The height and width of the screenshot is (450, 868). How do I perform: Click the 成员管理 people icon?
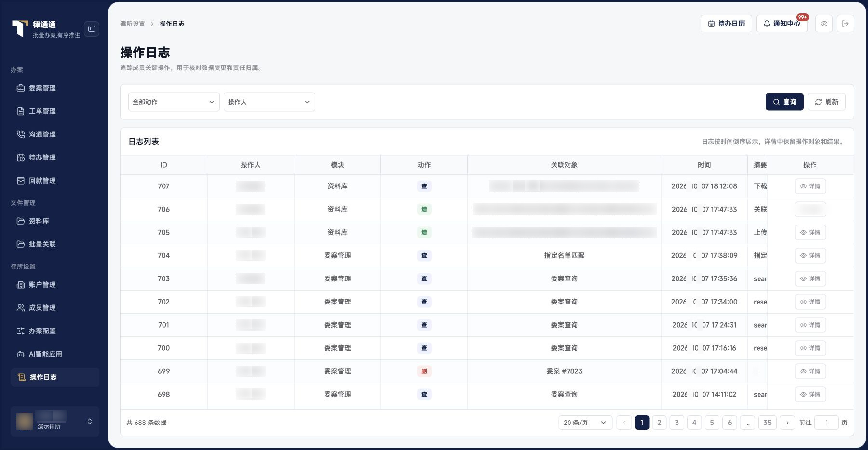pos(21,308)
